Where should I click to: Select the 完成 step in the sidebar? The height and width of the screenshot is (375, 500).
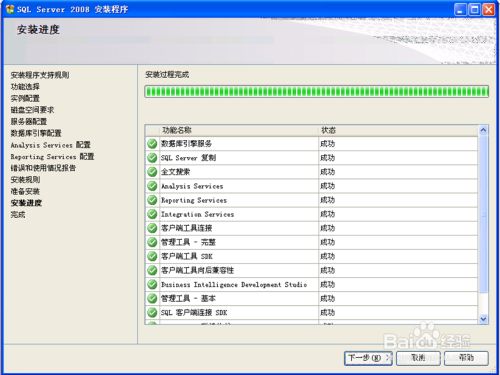click(18, 214)
